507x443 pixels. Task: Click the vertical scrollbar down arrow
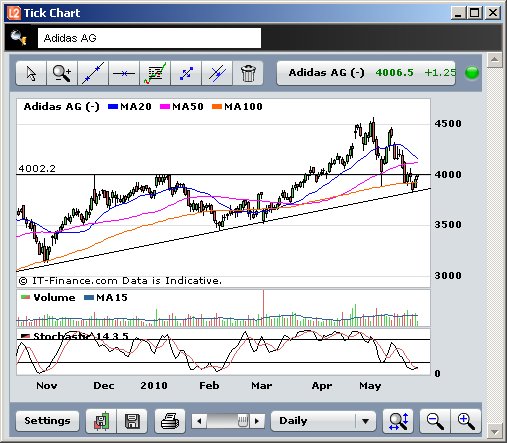494,431
